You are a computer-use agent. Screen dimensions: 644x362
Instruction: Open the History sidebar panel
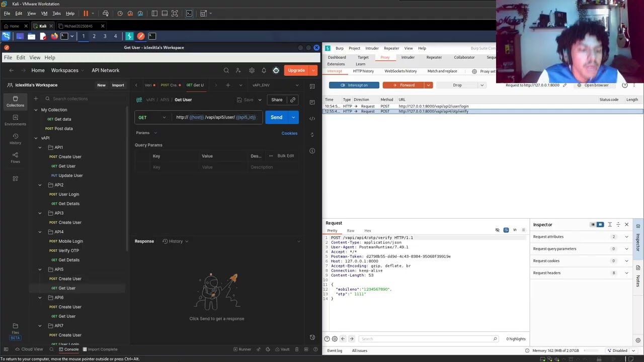pos(15,139)
